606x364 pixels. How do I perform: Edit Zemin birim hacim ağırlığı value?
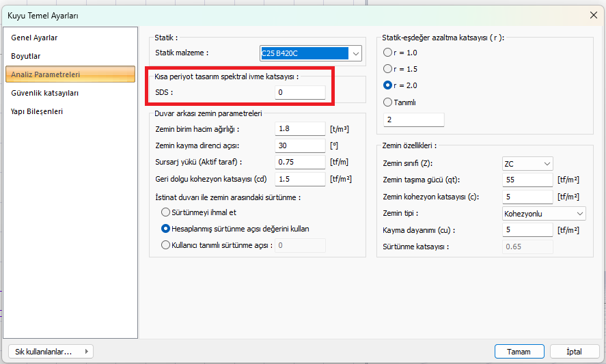click(300, 128)
